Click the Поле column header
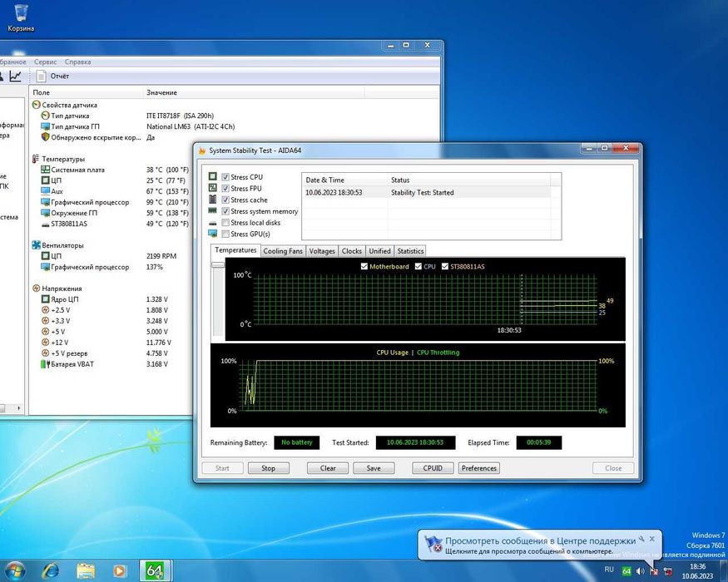The image size is (728, 582). [87, 92]
